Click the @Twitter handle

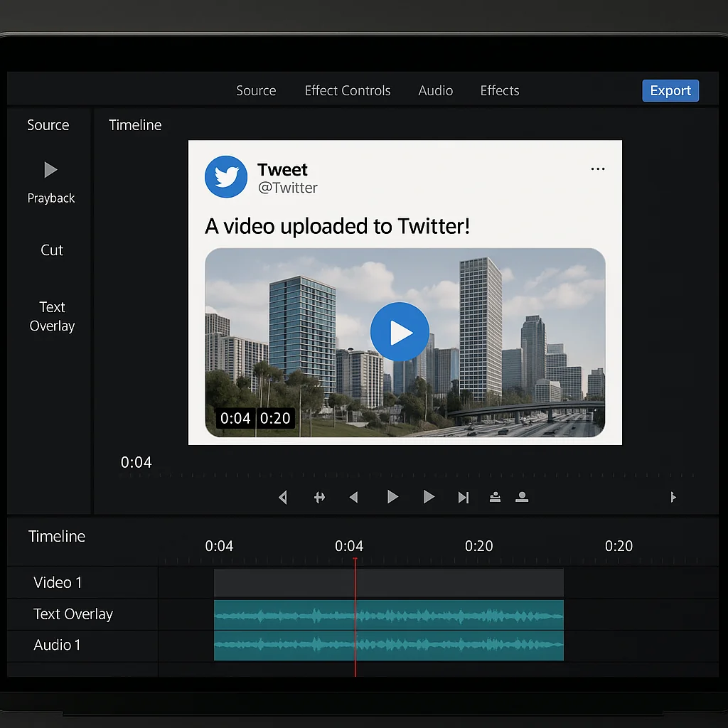(x=287, y=188)
